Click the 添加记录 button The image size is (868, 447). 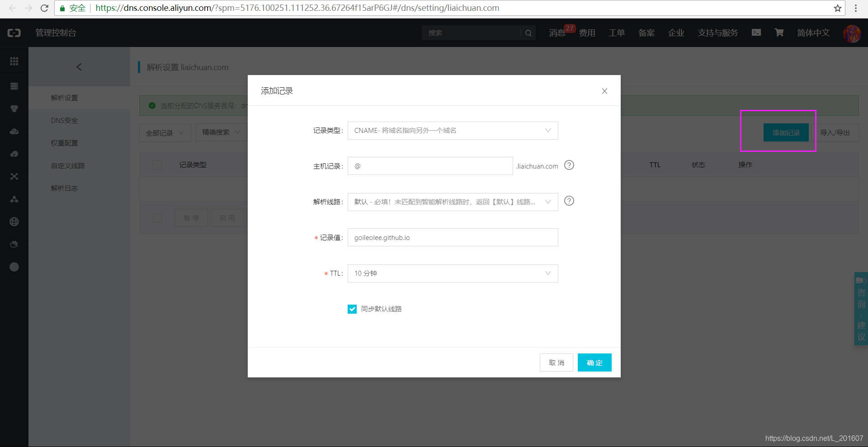coord(786,132)
